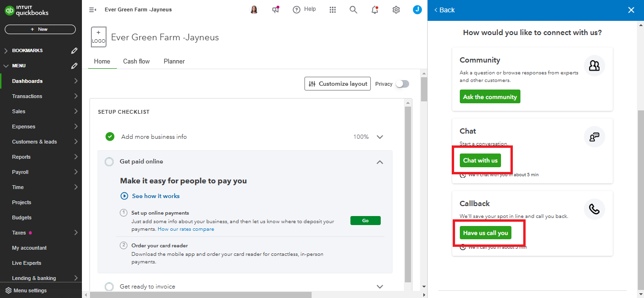Expand Get ready to invoice chevron

pos(379,287)
